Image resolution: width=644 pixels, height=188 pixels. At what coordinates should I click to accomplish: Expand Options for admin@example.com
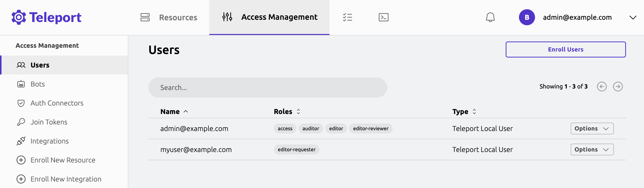(x=592, y=128)
